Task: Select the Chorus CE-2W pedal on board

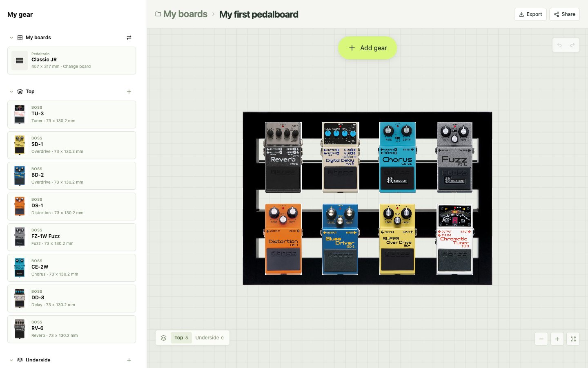Action: pos(397,157)
